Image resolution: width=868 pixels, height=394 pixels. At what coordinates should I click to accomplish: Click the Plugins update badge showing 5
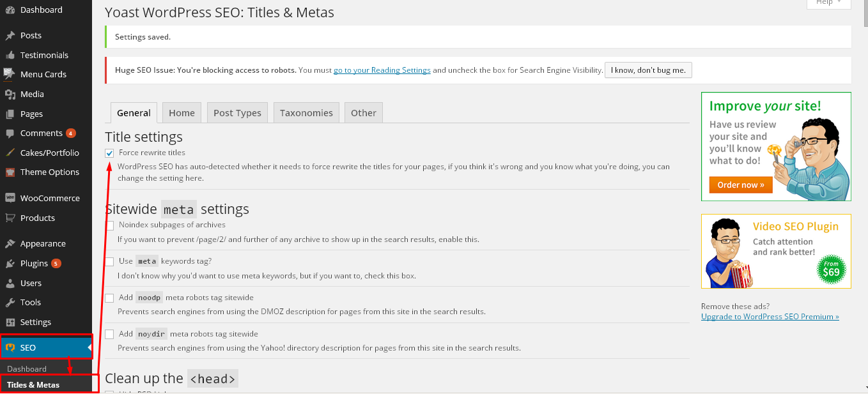[x=56, y=264]
